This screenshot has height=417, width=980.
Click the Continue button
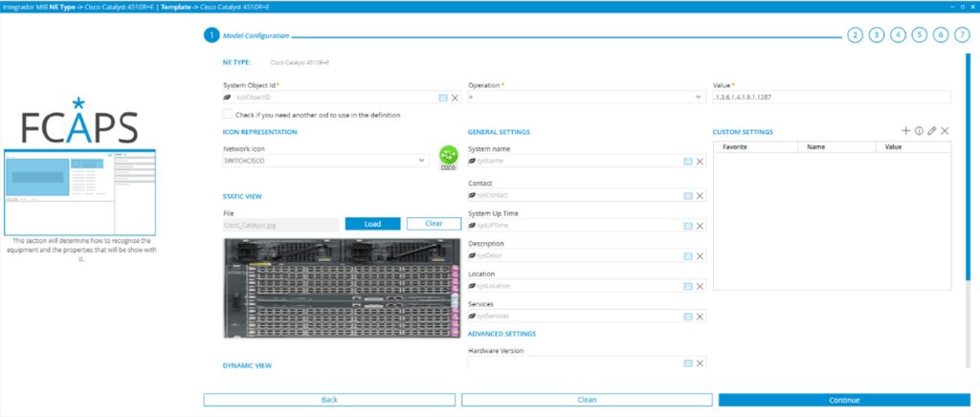(x=844, y=400)
